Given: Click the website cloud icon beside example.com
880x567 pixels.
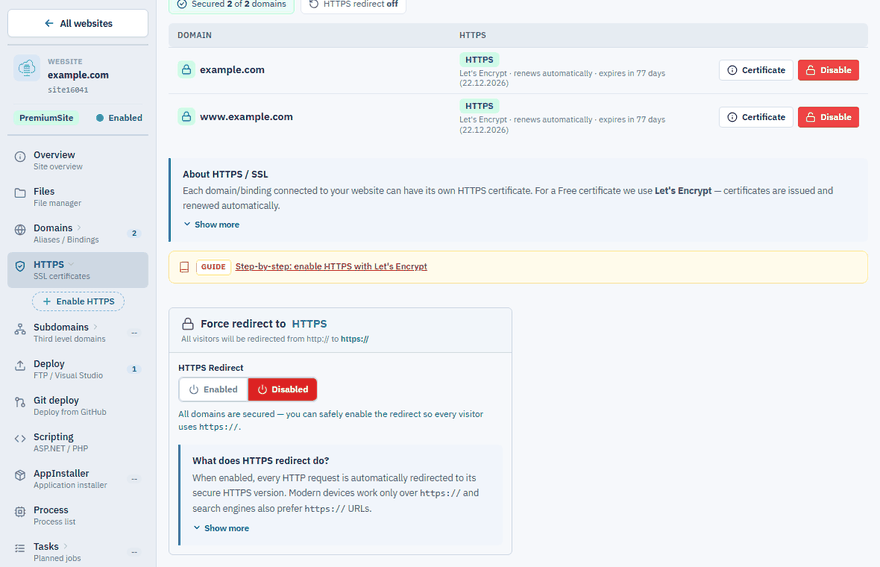Looking at the screenshot, I should tap(27, 68).
